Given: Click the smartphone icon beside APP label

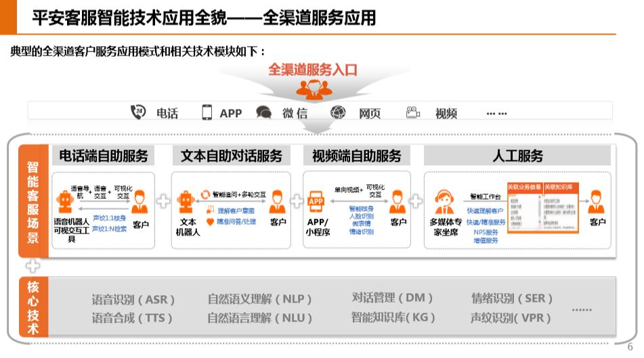Looking at the screenshot, I should click(x=207, y=112).
